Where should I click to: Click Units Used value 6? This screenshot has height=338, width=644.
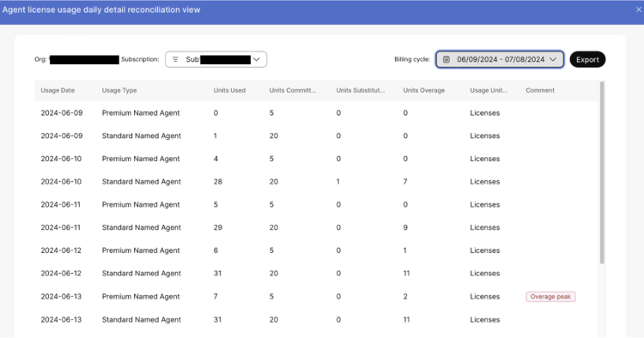[216, 250]
